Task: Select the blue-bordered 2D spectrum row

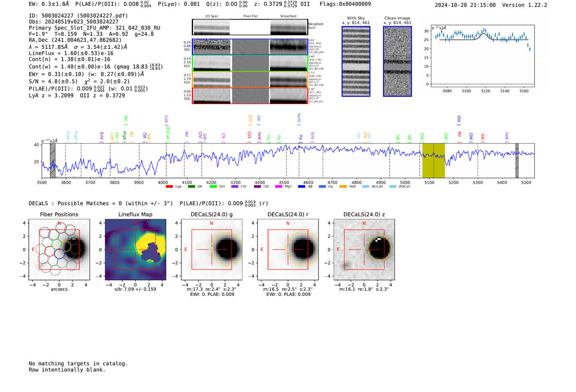Action: (x=250, y=47)
